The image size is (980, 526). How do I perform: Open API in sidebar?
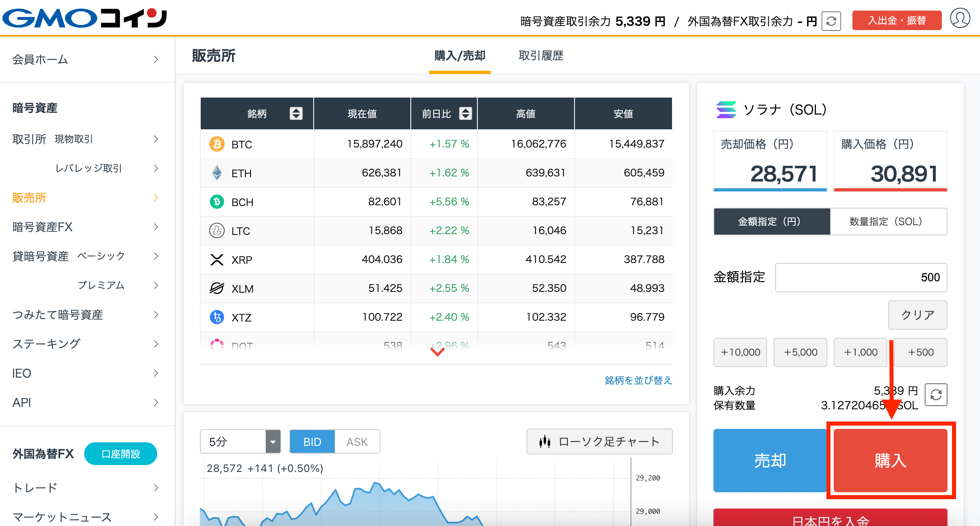[x=85, y=402]
